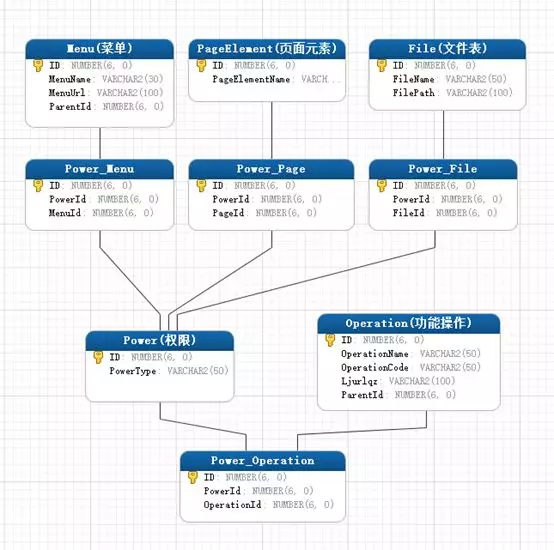The width and height of the screenshot is (554, 550).
Task: Click the key icon in Power_Menu table
Action: tap(38, 185)
